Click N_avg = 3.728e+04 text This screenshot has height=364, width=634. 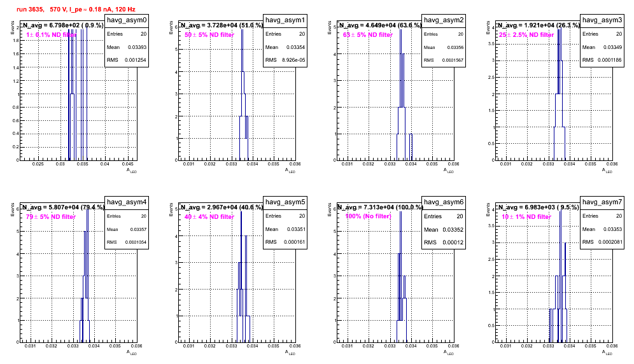(221, 25)
